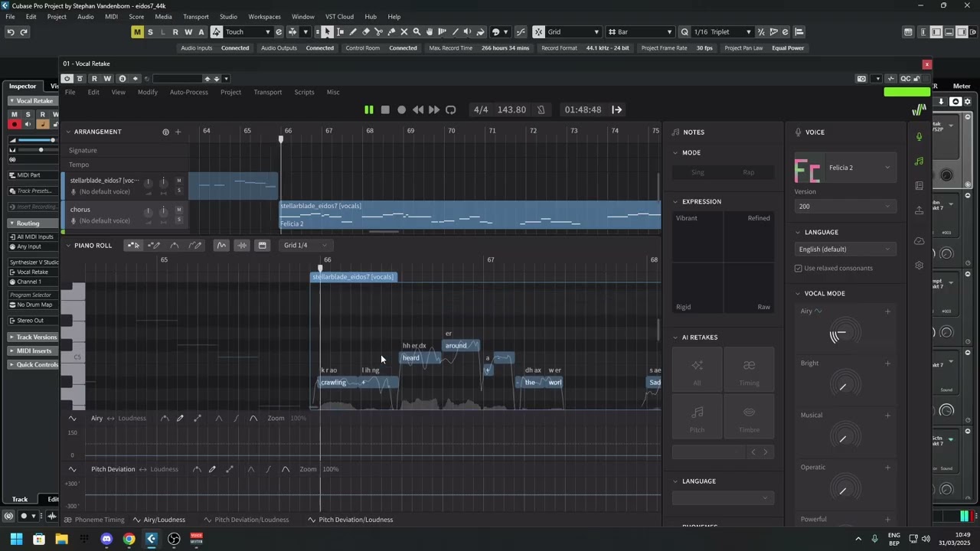This screenshot has height=551, width=980.
Task: Open the Auto-Process menu
Action: click(188, 93)
